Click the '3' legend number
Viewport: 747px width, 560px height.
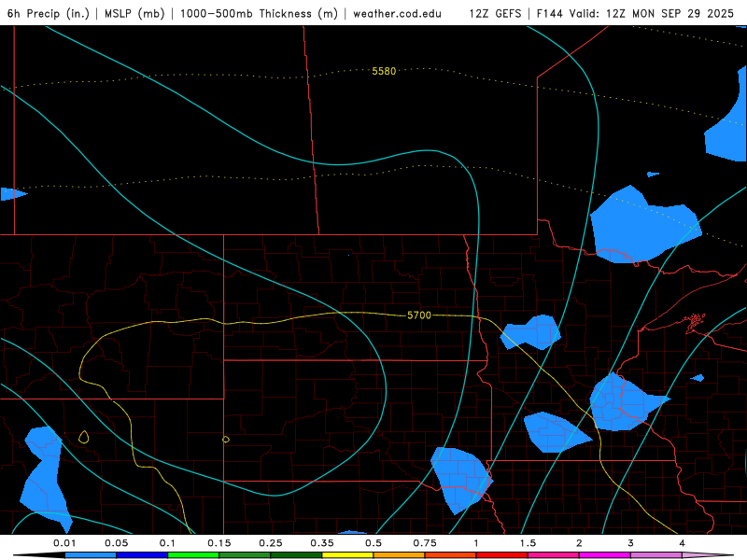tap(631, 543)
